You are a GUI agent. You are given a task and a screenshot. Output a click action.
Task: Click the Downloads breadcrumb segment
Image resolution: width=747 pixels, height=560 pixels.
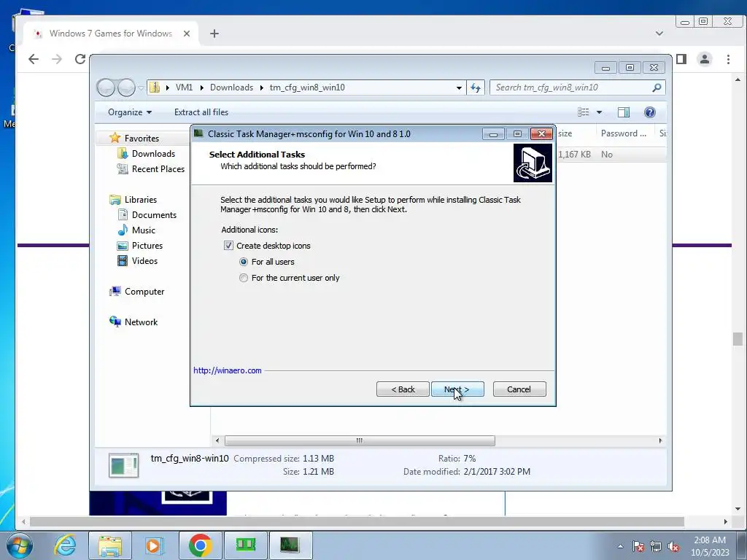231,87
